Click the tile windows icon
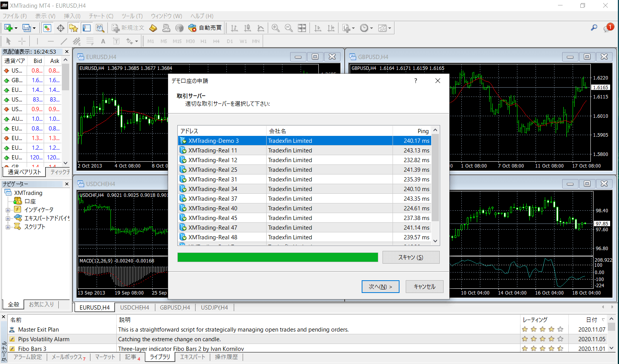 302,28
